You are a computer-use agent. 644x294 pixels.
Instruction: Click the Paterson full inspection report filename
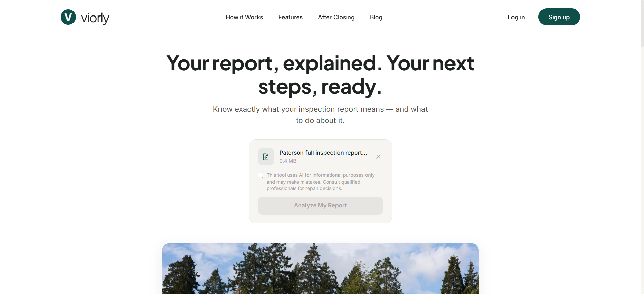tap(323, 153)
